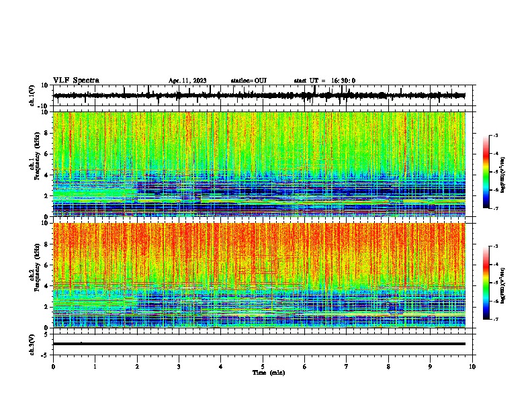Click time axis tick label "1"
Viewport: 532px width, 411px height.
pos(95,367)
